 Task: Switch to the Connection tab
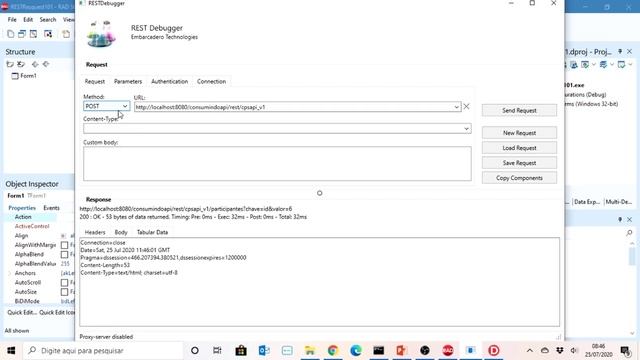211,82
